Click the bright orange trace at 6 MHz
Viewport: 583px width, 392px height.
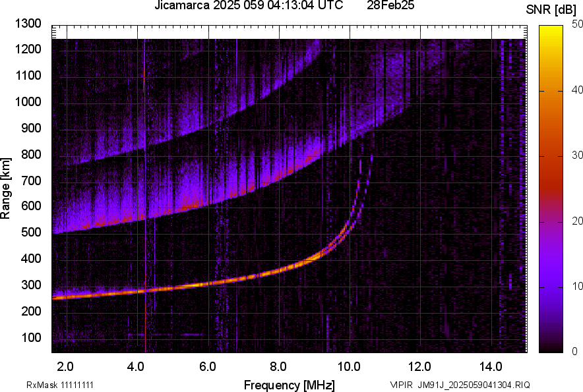208,283
